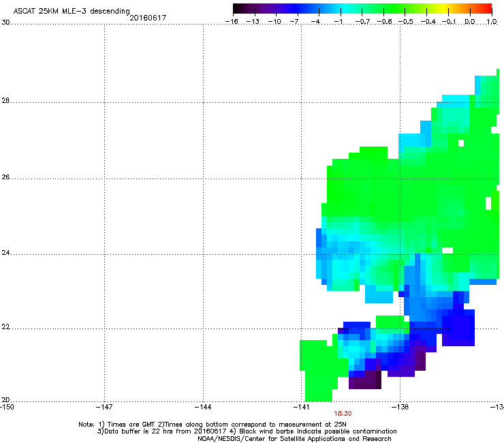Click the color scale label "-13"

click(253, 22)
